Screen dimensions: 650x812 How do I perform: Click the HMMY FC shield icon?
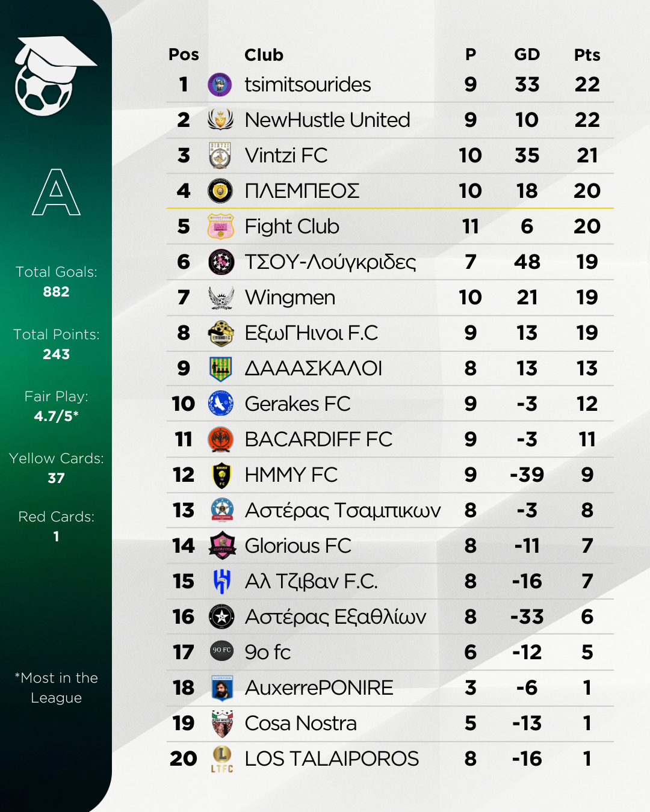[x=221, y=475]
